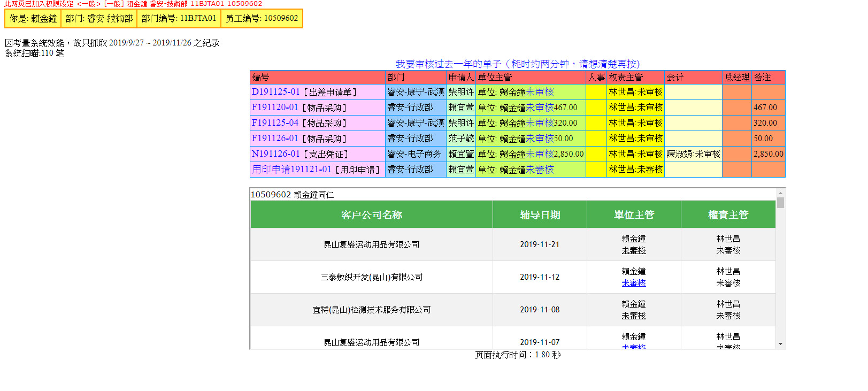This screenshot has height=391, width=868.
Task: Open expense voucher N191126-01
Action: click(275, 154)
